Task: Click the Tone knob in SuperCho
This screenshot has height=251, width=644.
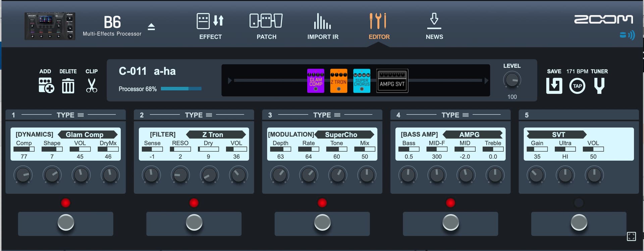Action: click(x=338, y=175)
